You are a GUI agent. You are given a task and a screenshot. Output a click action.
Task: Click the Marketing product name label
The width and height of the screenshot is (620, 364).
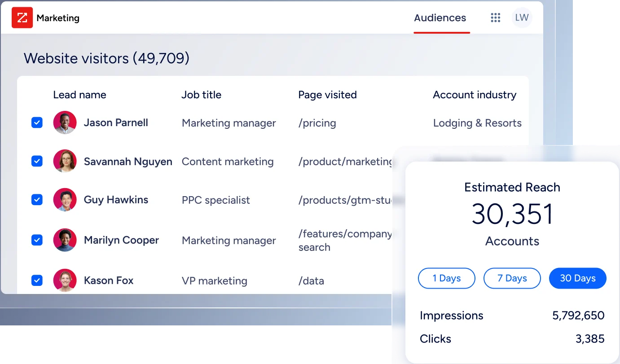point(58,18)
